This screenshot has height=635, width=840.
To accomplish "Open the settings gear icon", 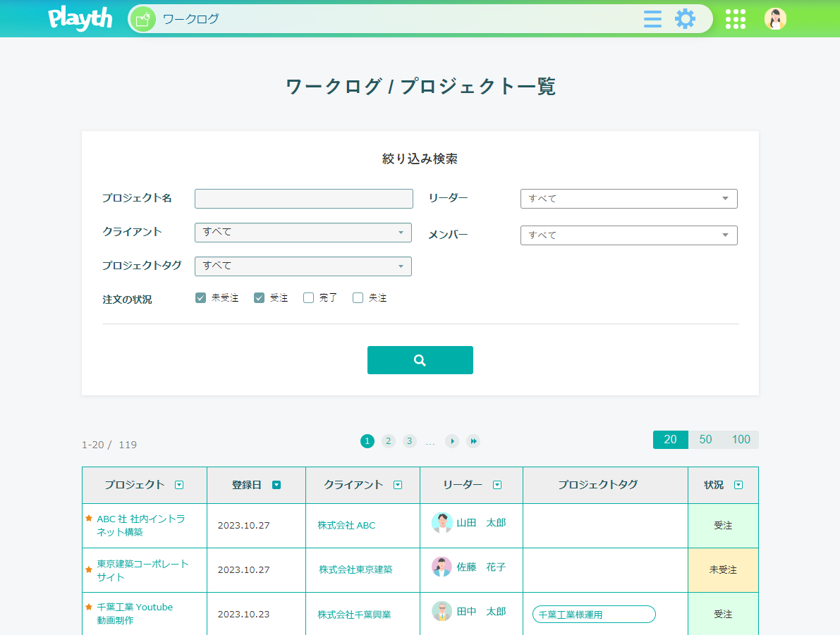I will [x=685, y=19].
